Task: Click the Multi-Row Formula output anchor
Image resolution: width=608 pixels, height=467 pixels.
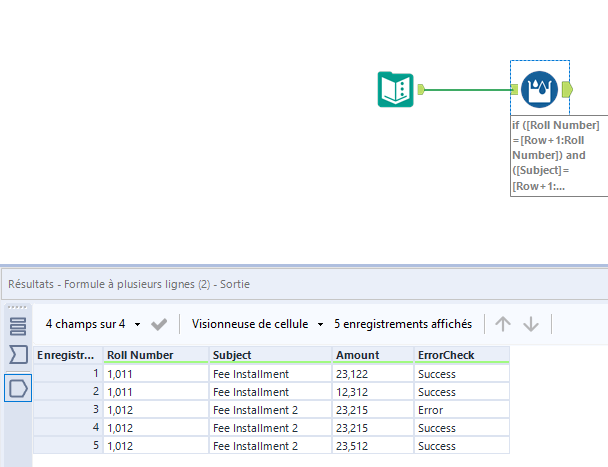Action: (x=568, y=90)
